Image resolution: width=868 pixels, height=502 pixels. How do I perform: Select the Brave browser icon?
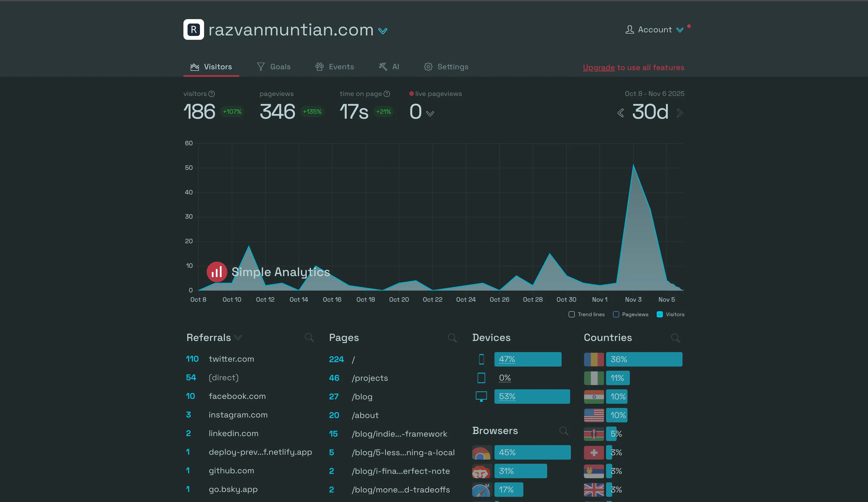(x=482, y=471)
